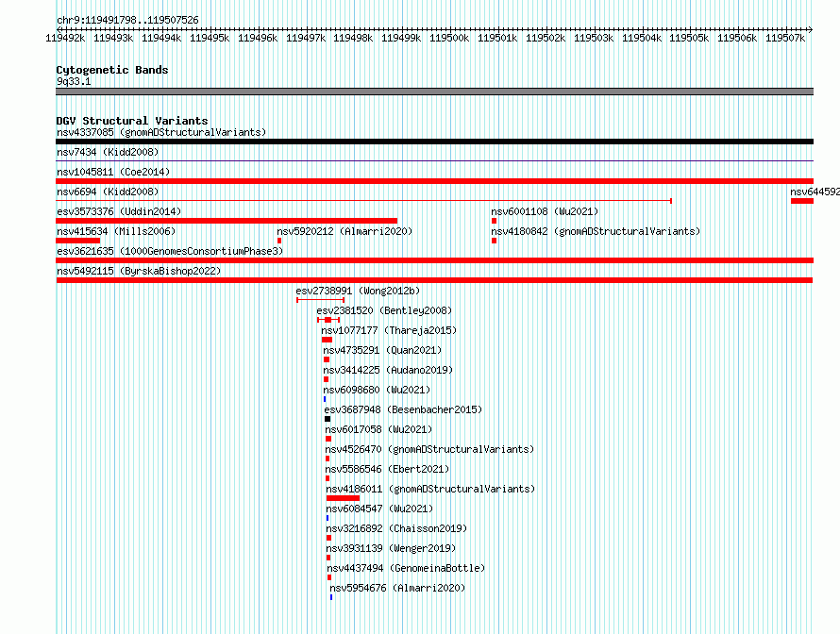Open nsv1077177 (Thareja2015) label
The height and width of the screenshot is (634, 840).
point(389,330)
